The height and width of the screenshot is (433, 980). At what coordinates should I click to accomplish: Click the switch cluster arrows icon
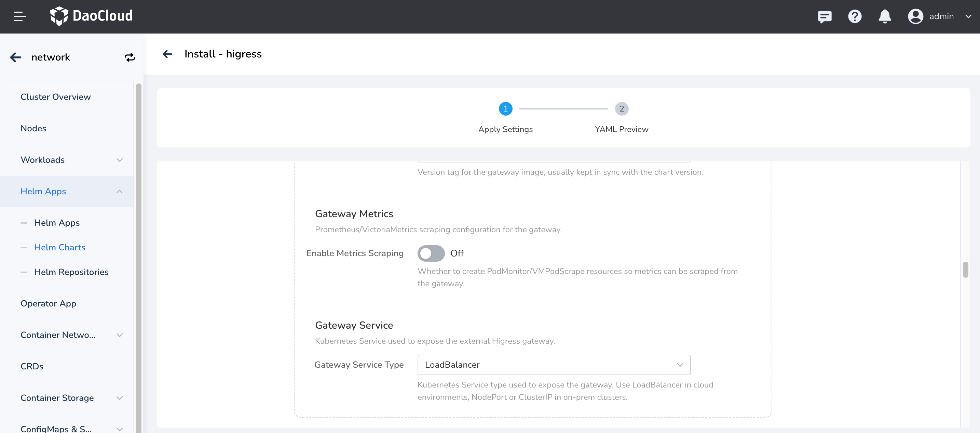click(130, 57)
